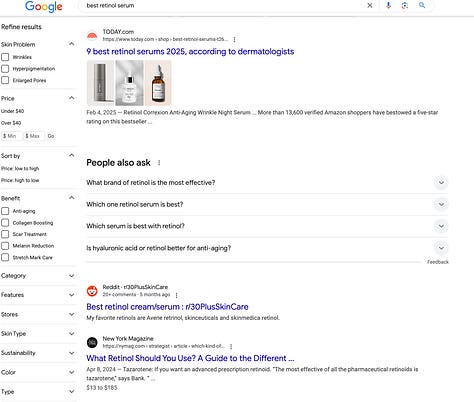Open TODAY.com result three-dot menu
The width and height of the screenshot is (474, 402).
pos(234,39)
